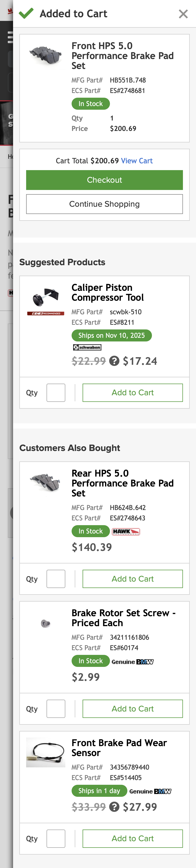Add Brake Rotor Set Screw to cart
The width and height of the screenshot is (196, 868).
point(133,709)
